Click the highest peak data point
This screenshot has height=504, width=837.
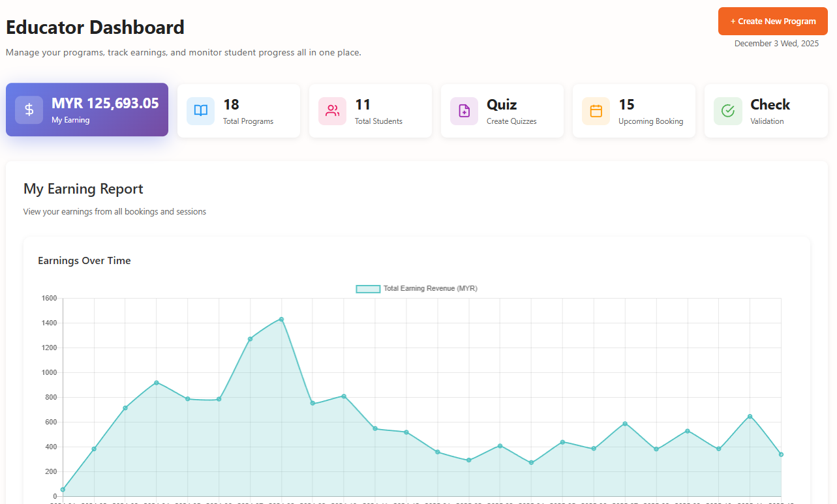[x=281, y=319]
